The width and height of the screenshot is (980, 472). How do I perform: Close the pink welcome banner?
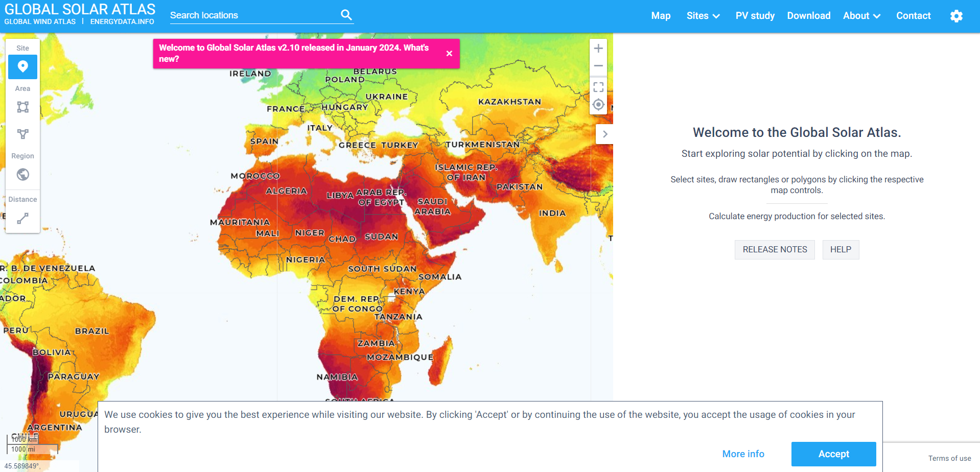[x=449, y=53]
